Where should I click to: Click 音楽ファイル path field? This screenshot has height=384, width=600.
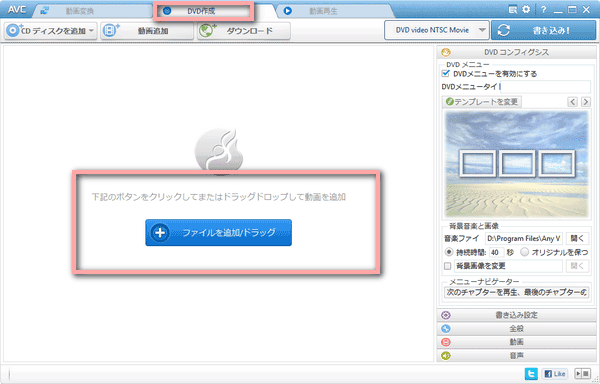(524, 239)
